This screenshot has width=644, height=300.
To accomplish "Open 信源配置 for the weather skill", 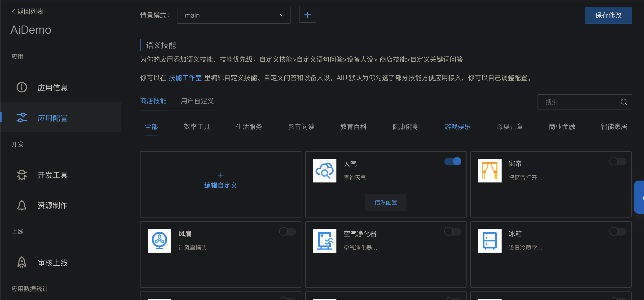I will pyautogui.click(x=385, y=202).
